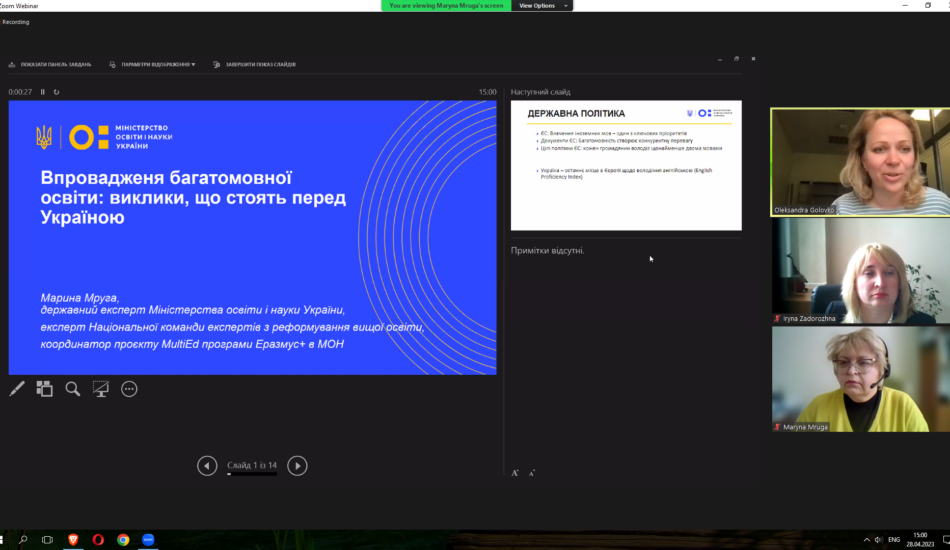The height and width of the screenshot is (550, 950).
Task: Click the next slide preview thumbnail
Action: point(626,165)
